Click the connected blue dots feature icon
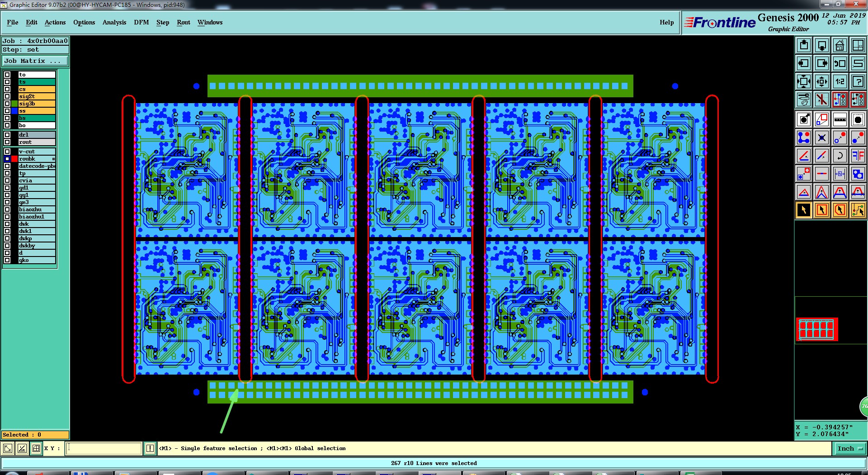This screenshot has width=868, height=475. pos(804,138)
